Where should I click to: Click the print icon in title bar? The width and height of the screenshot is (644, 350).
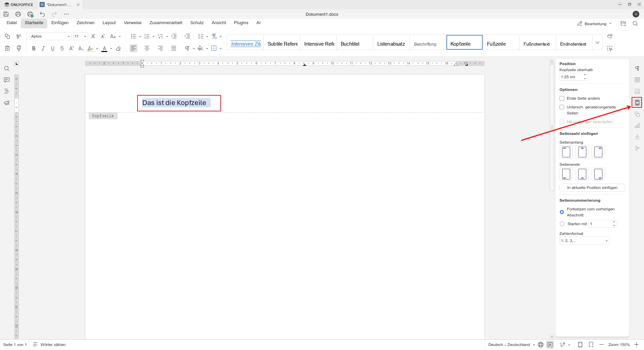click(18, 14)
